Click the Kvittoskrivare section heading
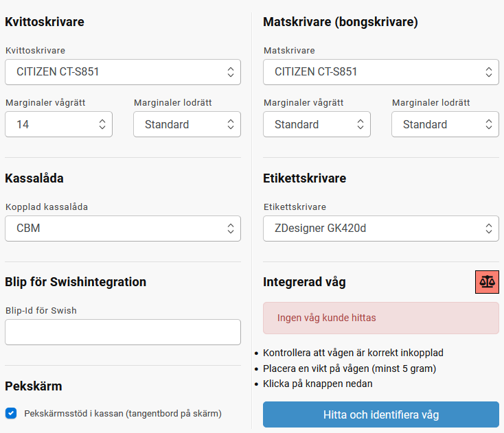 [x=45, y=22]
